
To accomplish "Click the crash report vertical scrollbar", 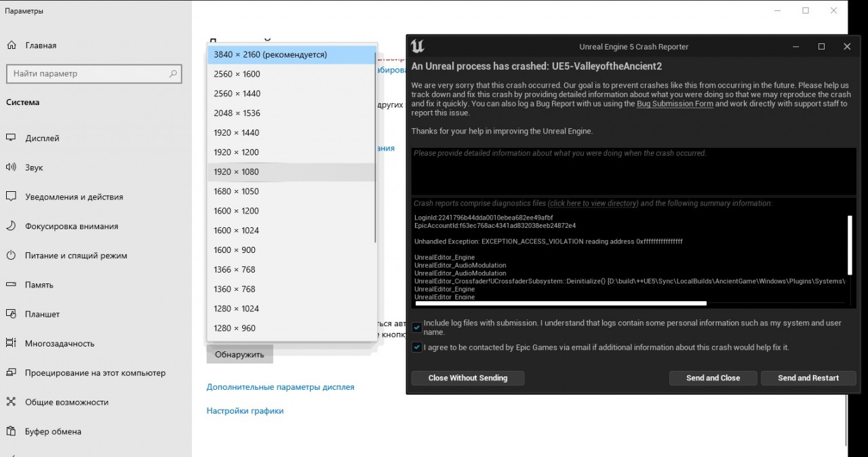I will point(850,244).
